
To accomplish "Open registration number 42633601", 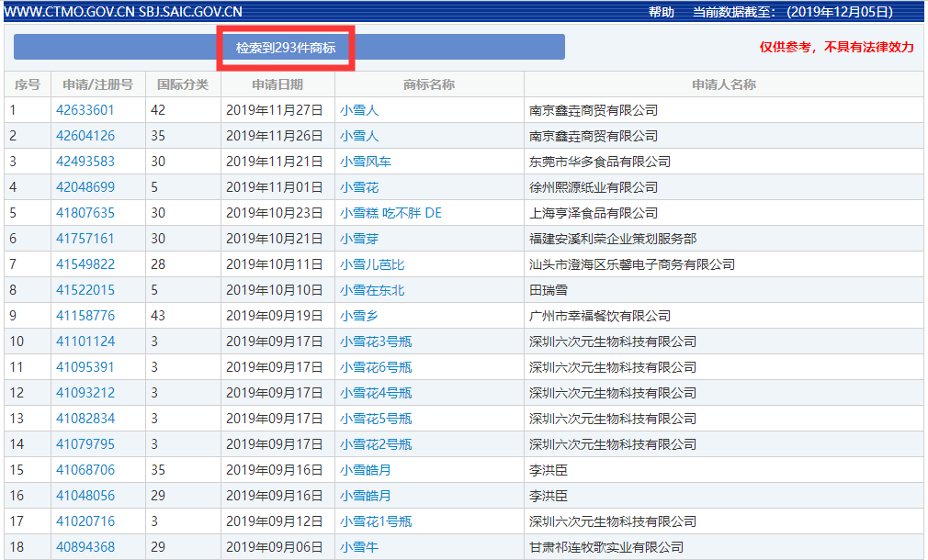I will (x=85, y=110).
